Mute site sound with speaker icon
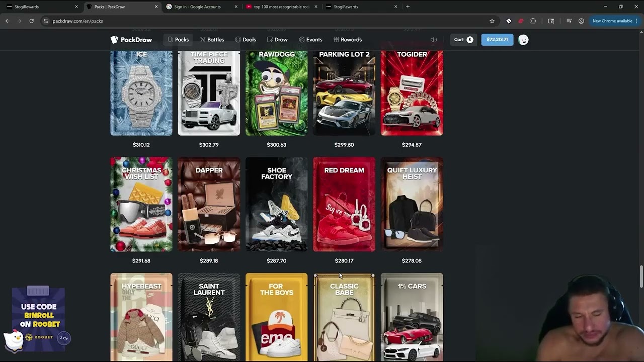 click(433, 40)
